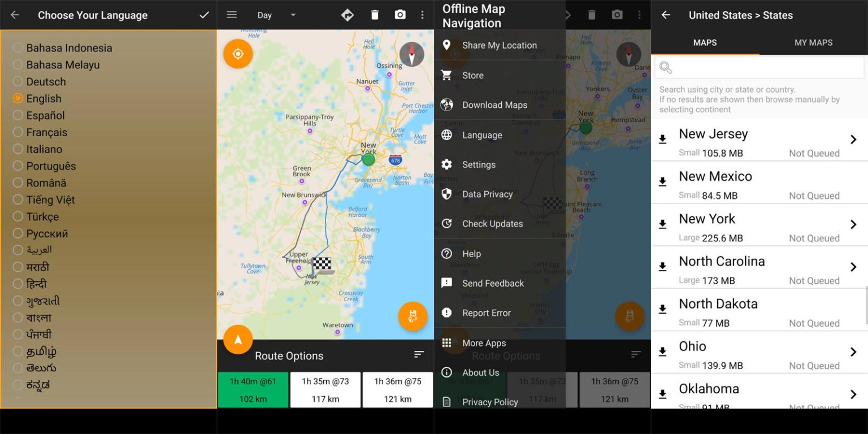
Task: Expand Oklahoma using its chevron arrow
Action: pos(853,394)
